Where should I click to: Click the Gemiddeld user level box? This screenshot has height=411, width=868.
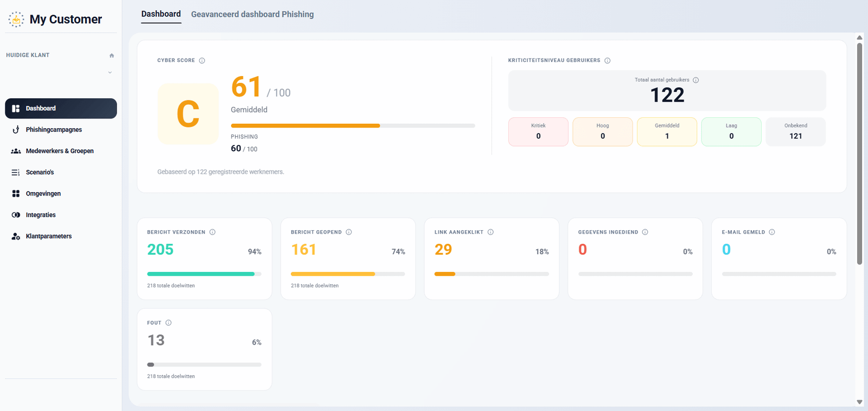tap(667, 132)
